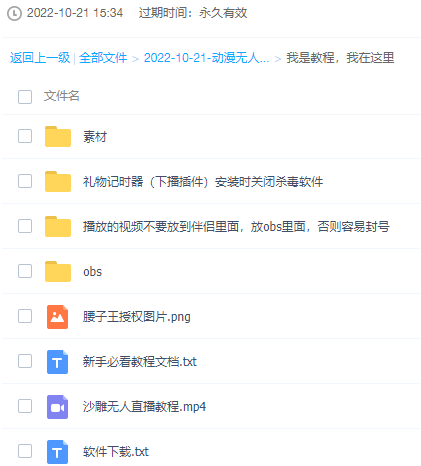The image size is (421, 466).
Task: Click the text file icon for 新手必看教程文档.txt
Action: pos(58,362)
